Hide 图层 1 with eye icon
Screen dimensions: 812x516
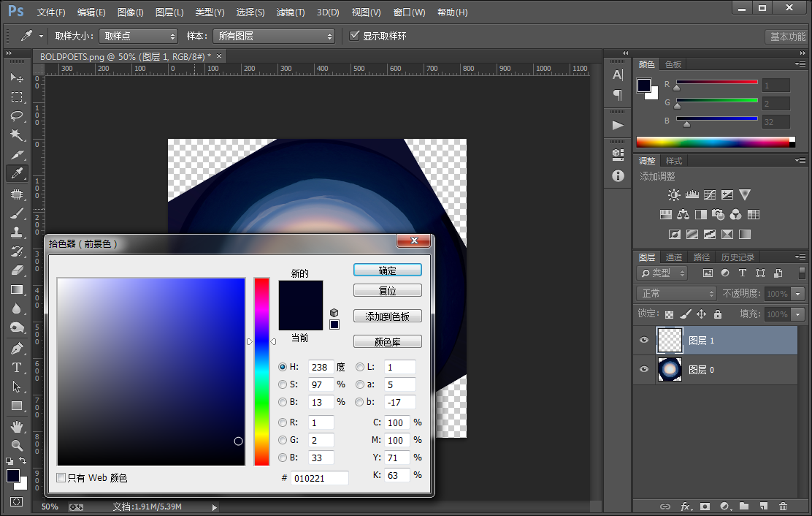point(644,341)
